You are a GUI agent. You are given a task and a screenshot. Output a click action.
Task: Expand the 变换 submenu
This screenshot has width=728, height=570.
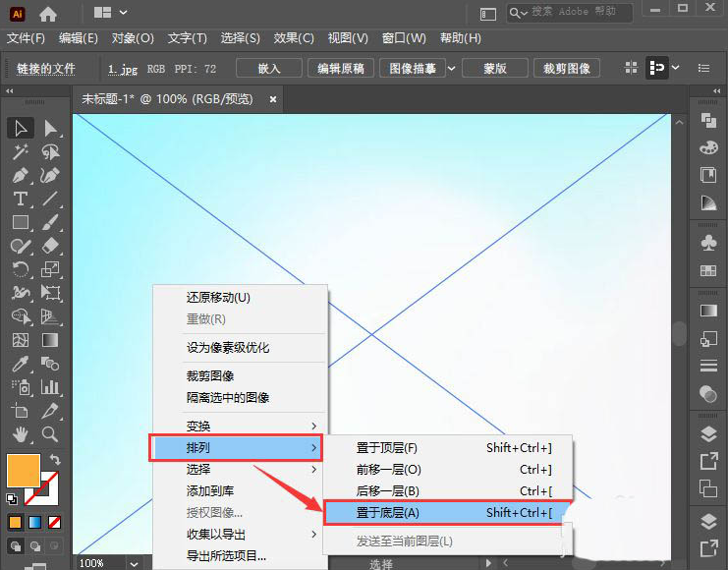coord(242,426)
